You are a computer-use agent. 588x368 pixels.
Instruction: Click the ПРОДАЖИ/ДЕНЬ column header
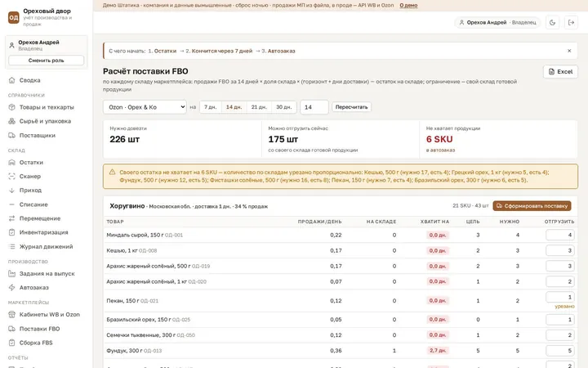coord(319,222)
